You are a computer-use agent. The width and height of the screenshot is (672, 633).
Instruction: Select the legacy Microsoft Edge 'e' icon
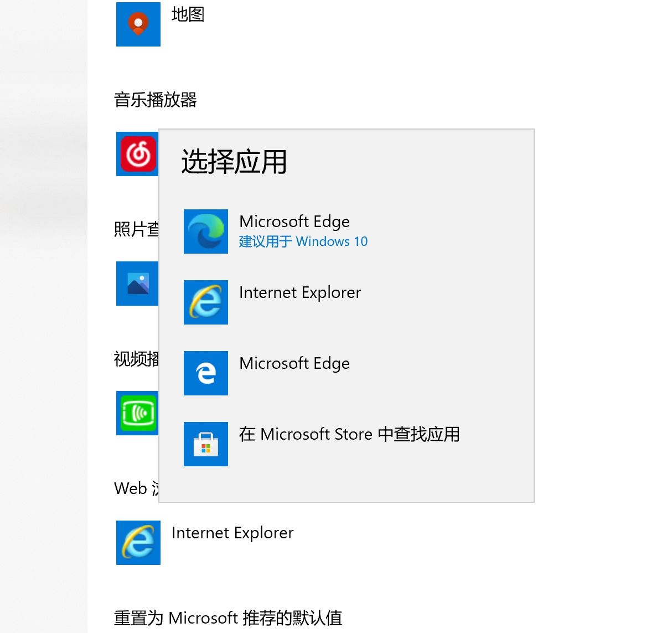205,373
